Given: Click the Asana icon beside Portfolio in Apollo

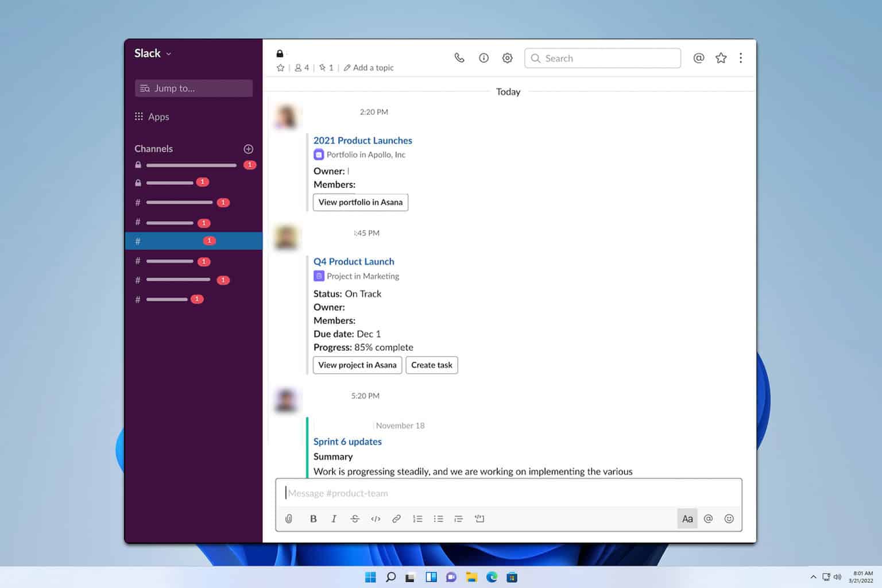Looking at the screenshot, I should (x=319, y=154).
